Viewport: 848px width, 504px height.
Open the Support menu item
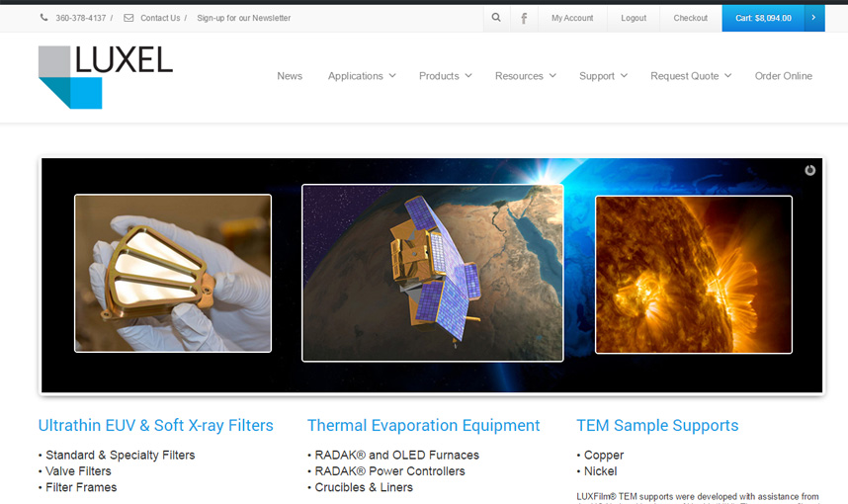click(x=597, y=76)
